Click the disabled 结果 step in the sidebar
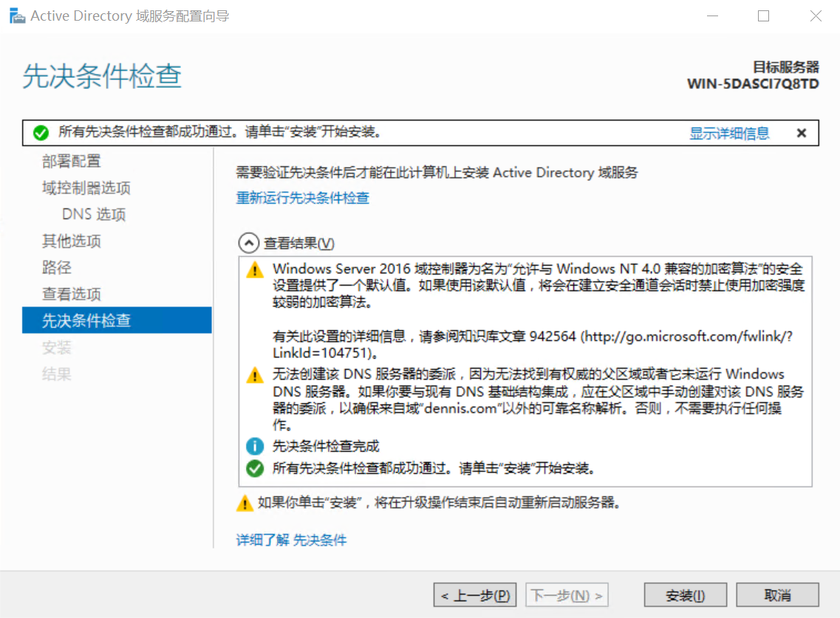 coord(57,374)
